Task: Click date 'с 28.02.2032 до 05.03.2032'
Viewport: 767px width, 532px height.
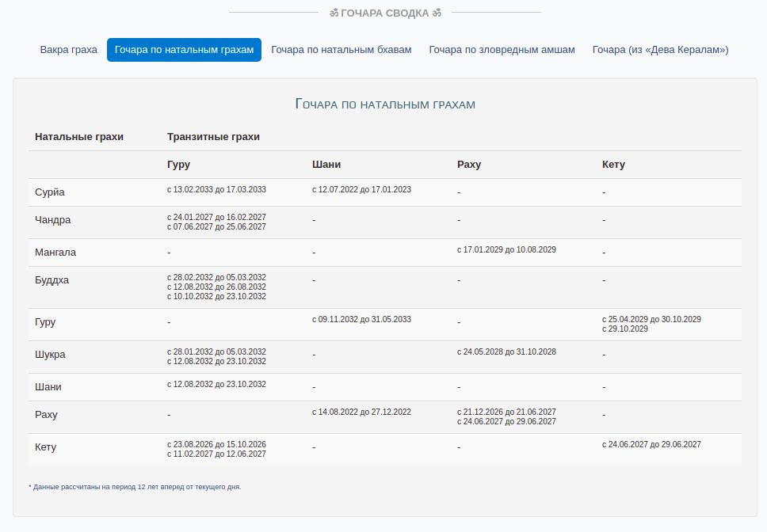Action: click(x=216, y=278)
